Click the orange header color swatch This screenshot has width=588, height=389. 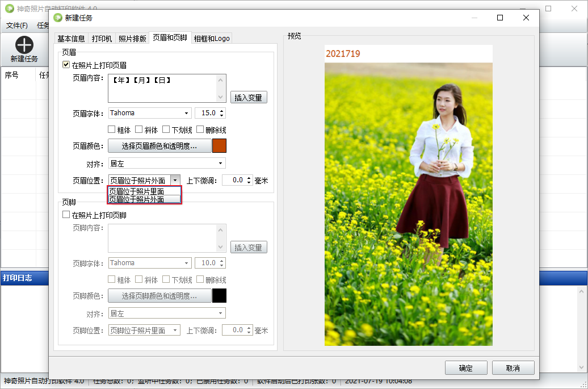(x=220, y=146)
